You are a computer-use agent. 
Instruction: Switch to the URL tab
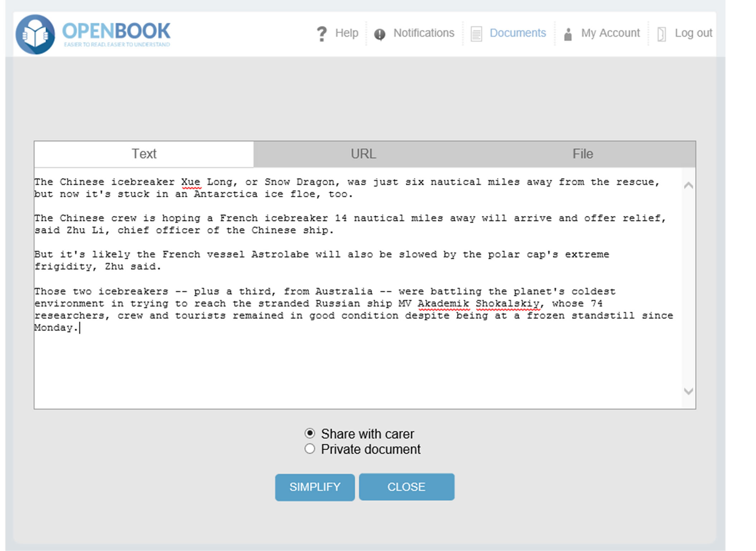click(x=363, y=154)
